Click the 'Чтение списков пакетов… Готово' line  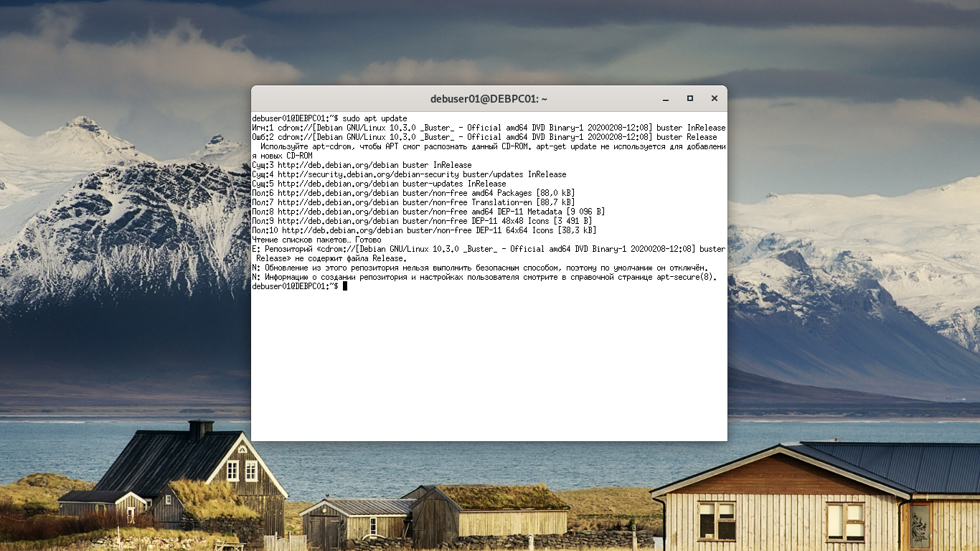pyautogui.click(x=317, y=240)
